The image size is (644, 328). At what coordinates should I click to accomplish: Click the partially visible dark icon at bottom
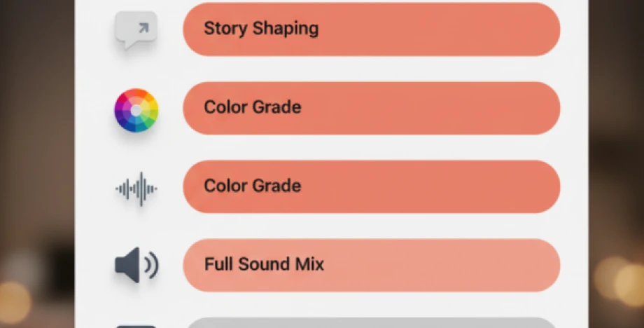click(x=136, y=325)
